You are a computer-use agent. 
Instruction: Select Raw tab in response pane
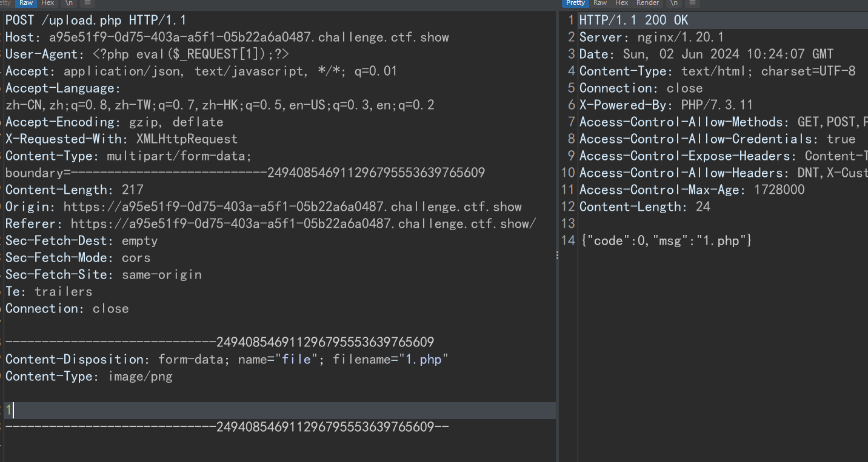pyautogui.click(x=600, y=3)
